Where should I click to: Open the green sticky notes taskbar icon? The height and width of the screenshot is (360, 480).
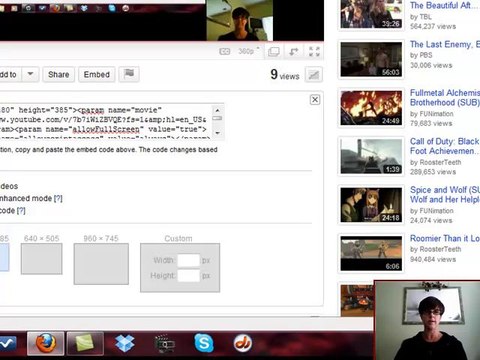85,343
